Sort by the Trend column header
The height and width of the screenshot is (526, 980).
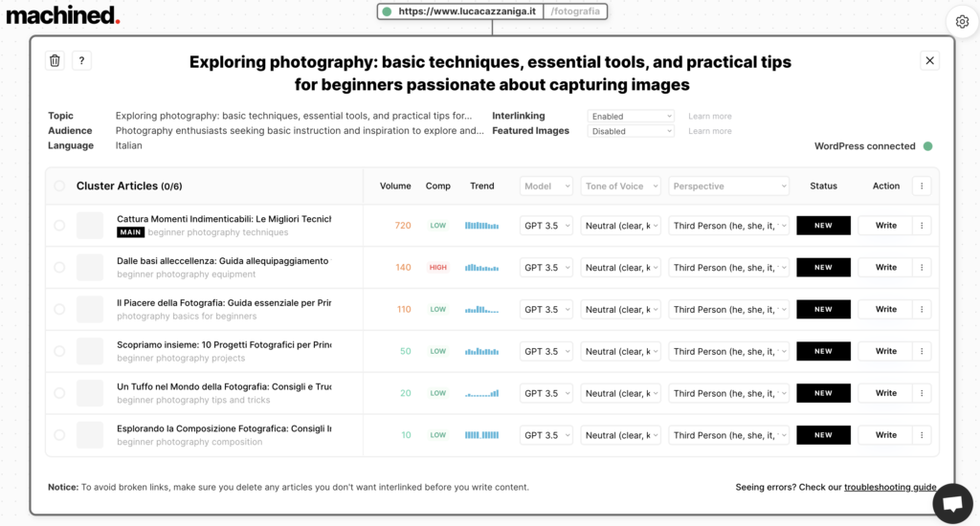click(x=482, y=186)
